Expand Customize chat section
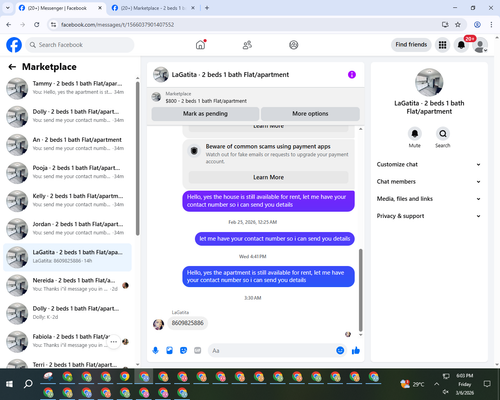The image size is (500, 400). click(429, 164)
